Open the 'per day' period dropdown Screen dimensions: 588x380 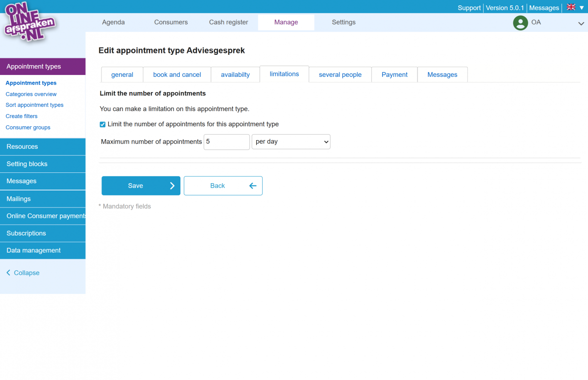click(x=291, y=142)
